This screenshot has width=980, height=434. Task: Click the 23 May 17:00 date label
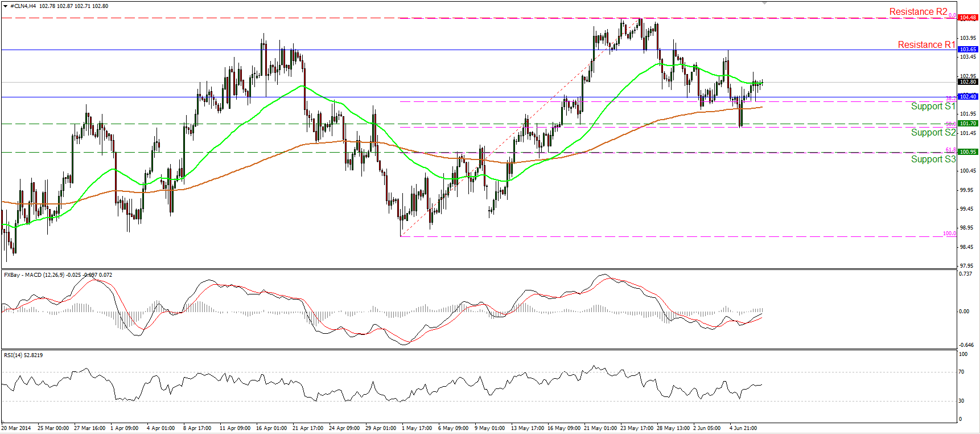637,428
